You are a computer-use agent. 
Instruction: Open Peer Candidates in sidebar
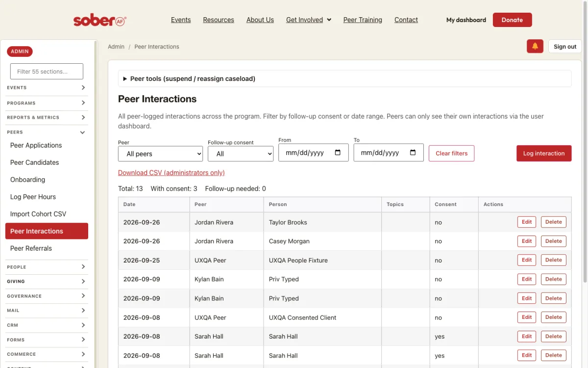[47, 162]
